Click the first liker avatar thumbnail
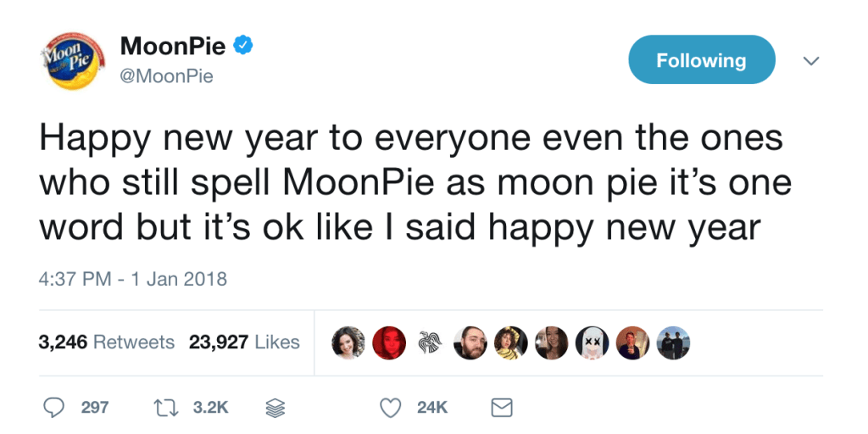The image size is (868, 434). [x=348, y=342]
